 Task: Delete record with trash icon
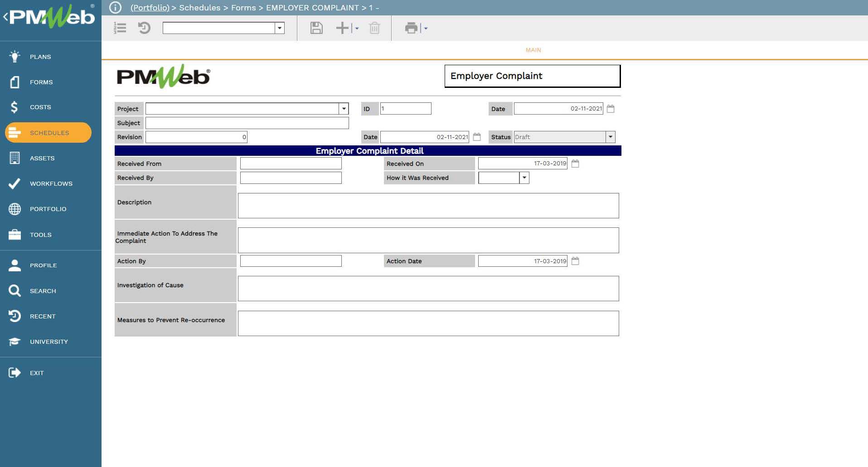pyautogui.click(x=374, y=28)
